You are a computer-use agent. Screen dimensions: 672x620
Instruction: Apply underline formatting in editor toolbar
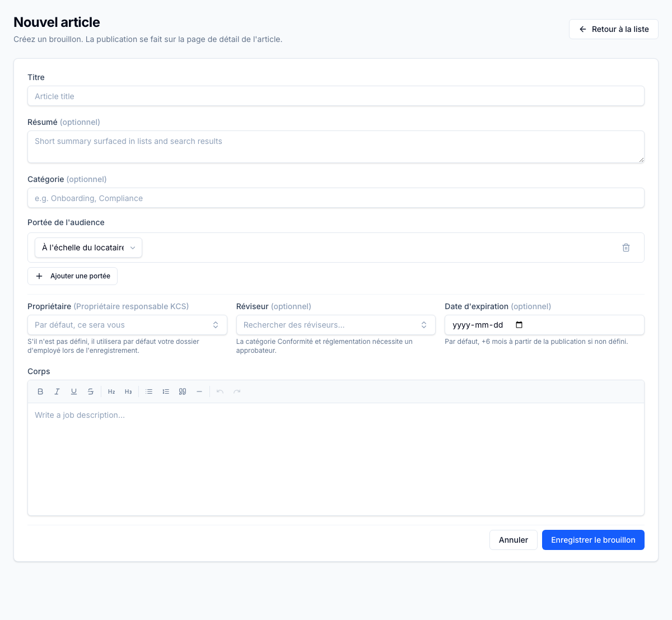coord(74,391)
